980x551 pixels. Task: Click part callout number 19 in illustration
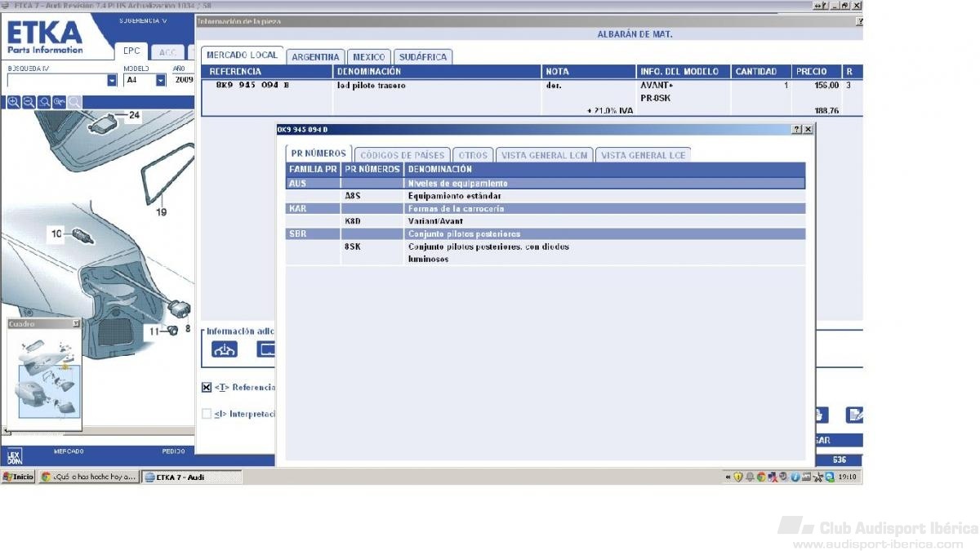pos(161,212)
